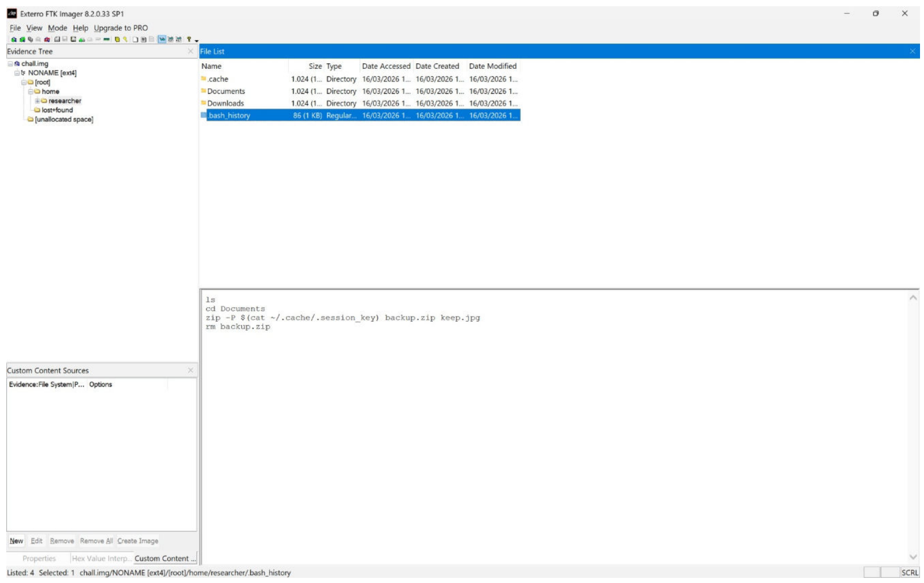Image resolution: width=924 pixels, height=583 pixels.
Task: Toggle automatic file preview glasses icon
Action: click(x=162, y=39)
